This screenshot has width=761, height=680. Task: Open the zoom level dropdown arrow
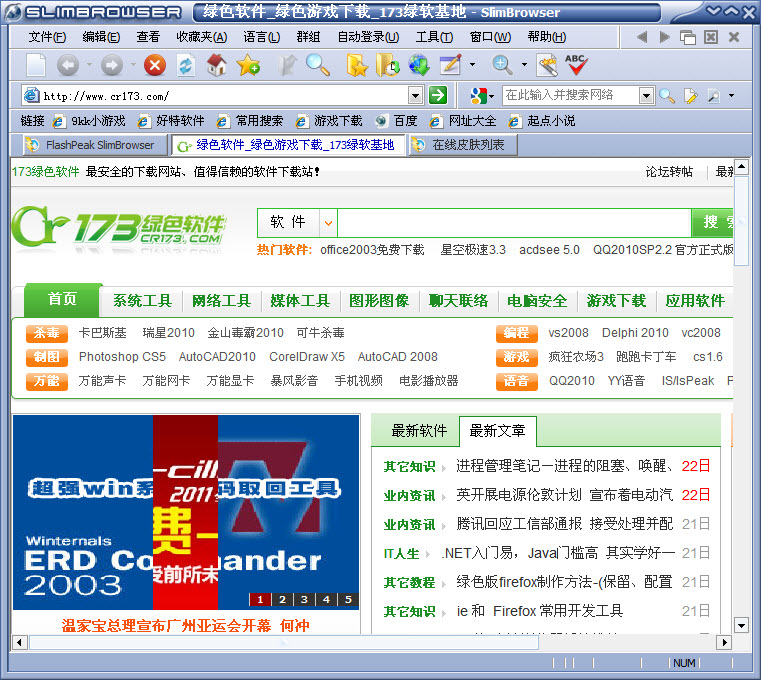[x=524, y=64]
